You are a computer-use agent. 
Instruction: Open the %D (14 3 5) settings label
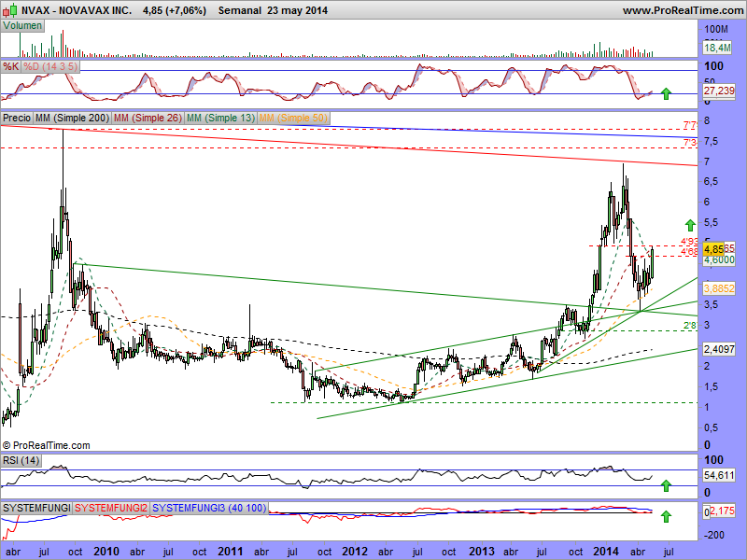[x=50, y=66]
